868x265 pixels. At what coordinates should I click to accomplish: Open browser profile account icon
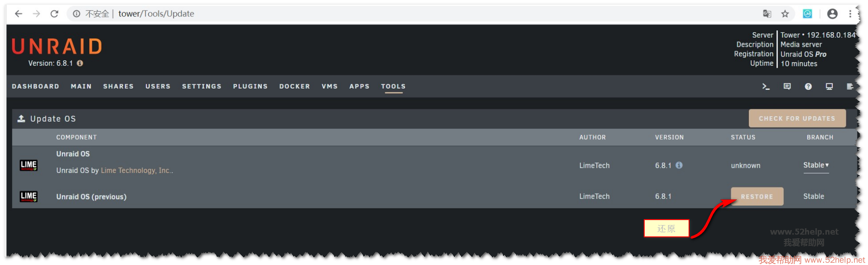point(832,14)
